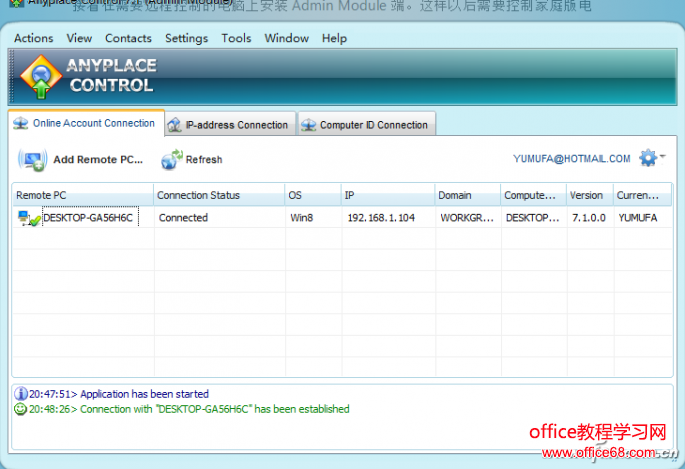The width and height of the screenshot is (685, 469).
Task: Click the Anyplace Control logo icon
Action: pyautogui.click(x=41, y=77)
